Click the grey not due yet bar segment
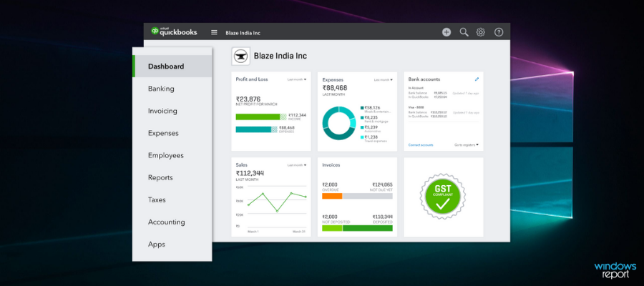 point(368,196)
